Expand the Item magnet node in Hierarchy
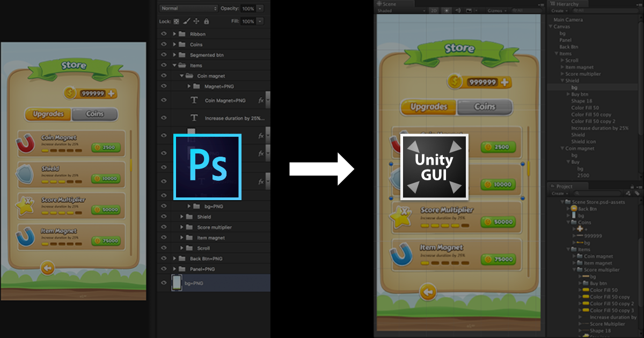644x338 pixels. (562, 67)
